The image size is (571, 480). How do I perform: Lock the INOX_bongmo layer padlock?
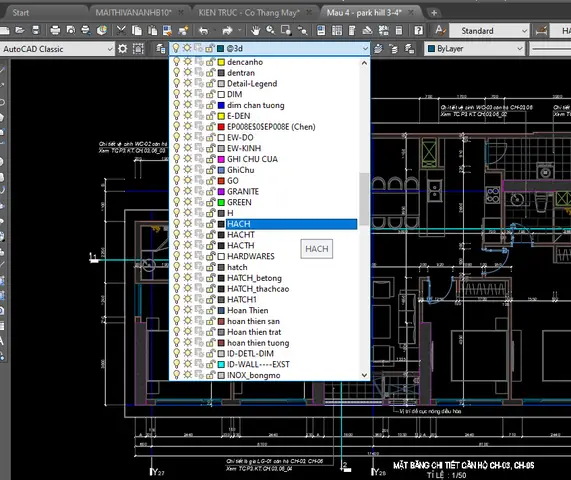pyautogui.click(x=210, y=375)
